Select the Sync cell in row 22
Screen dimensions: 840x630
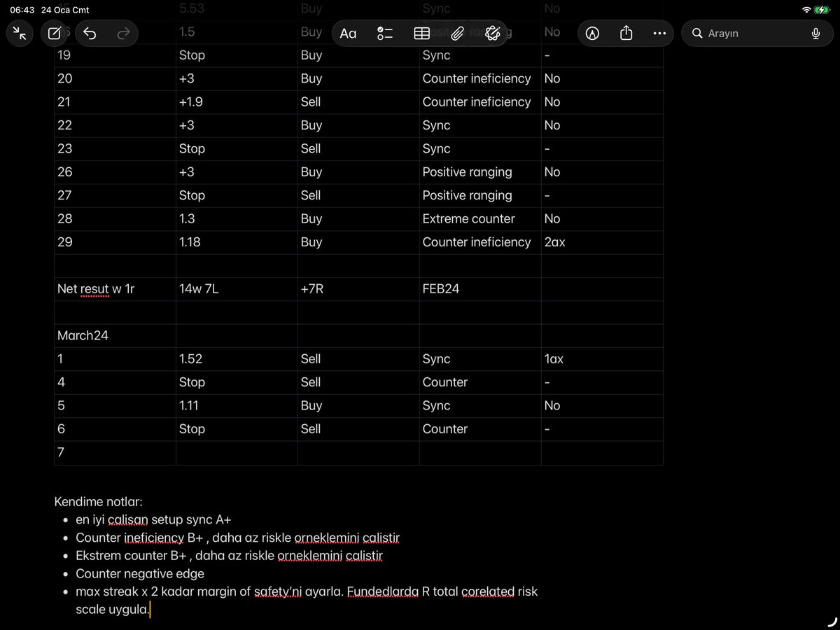coord(480,125)
